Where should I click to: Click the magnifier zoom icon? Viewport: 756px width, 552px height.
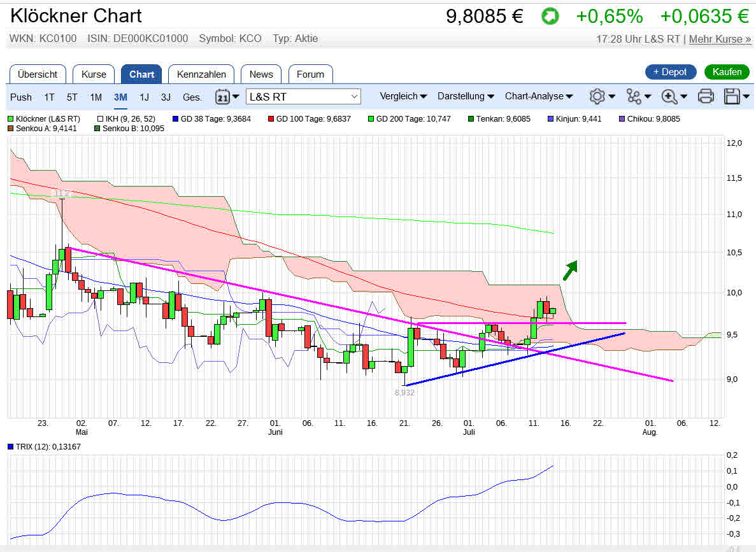point(669,97)
